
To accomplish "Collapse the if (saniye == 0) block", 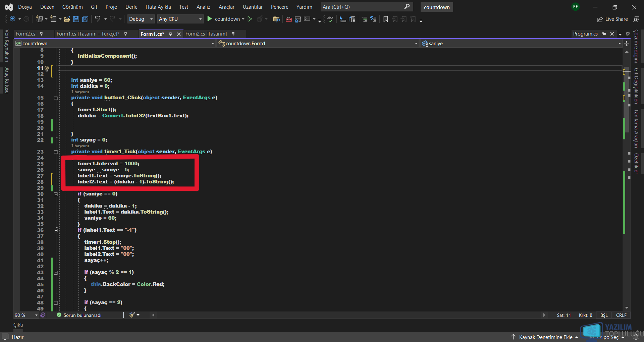I will [x=56, y=194].
